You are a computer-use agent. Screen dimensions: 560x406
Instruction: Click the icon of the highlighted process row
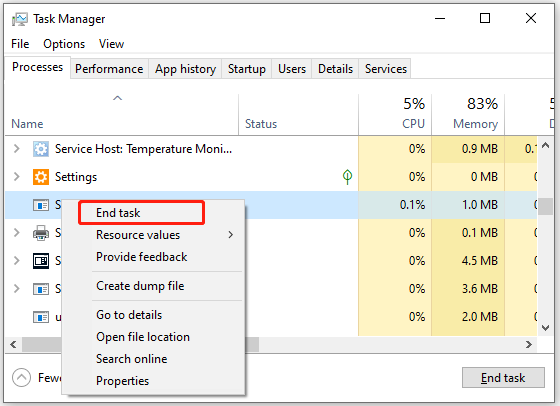point(41,205)
